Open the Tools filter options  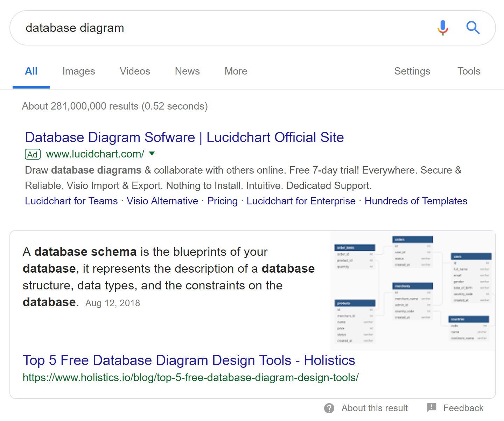[x=469, y=71]
